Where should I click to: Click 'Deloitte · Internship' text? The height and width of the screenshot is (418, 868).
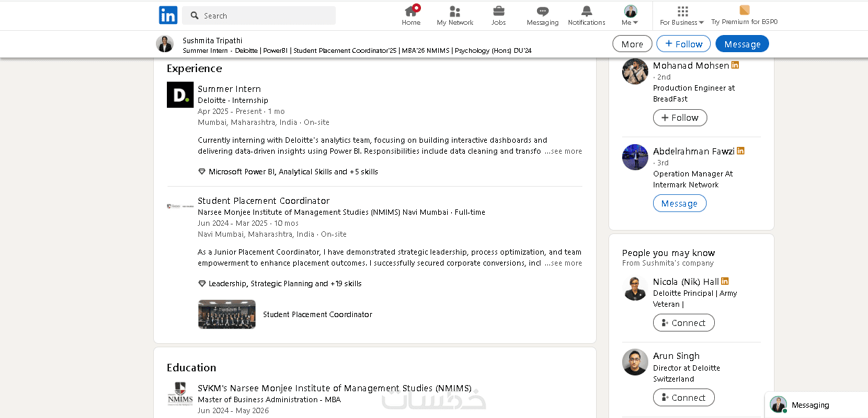coord(233,100)
